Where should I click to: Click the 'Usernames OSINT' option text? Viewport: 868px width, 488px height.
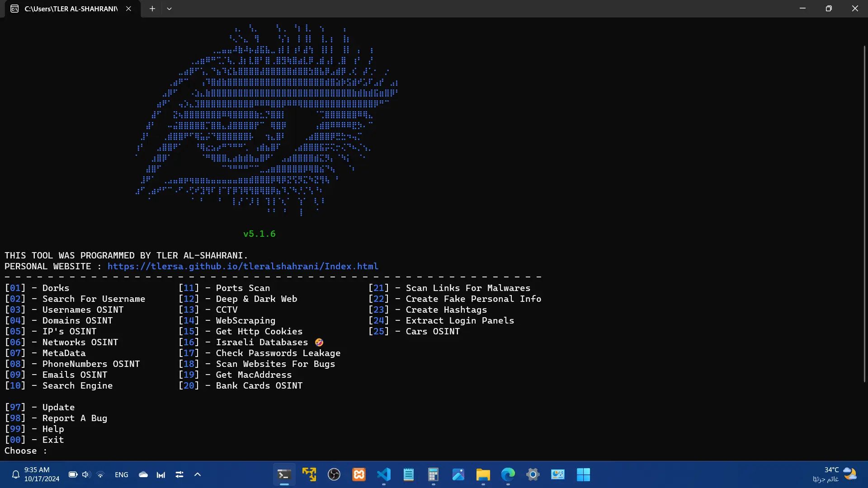pos(83,310)
